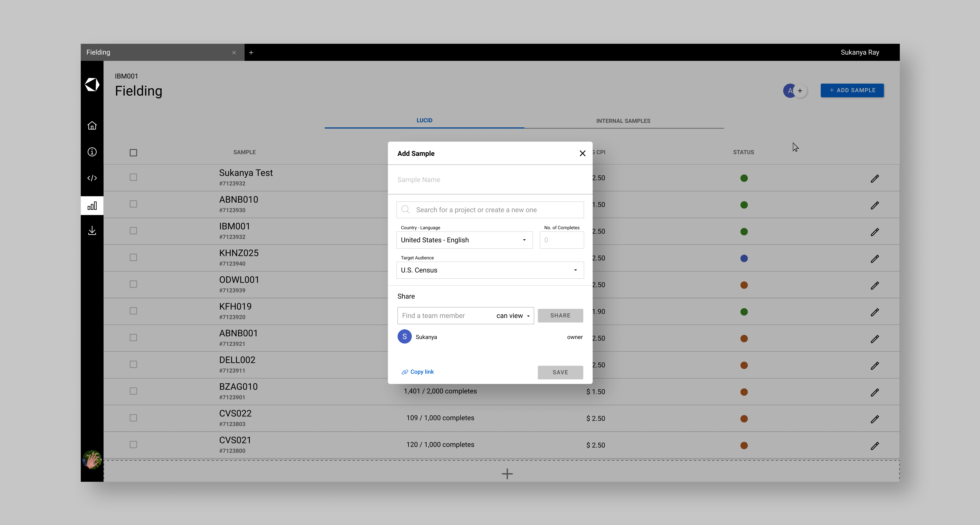Click the STATUS column header
Viewport: 980px width, 525px height.
[743, 152]
